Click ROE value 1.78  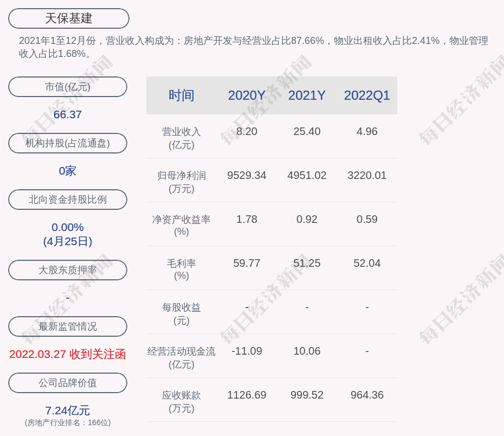[x=247, y=219]
